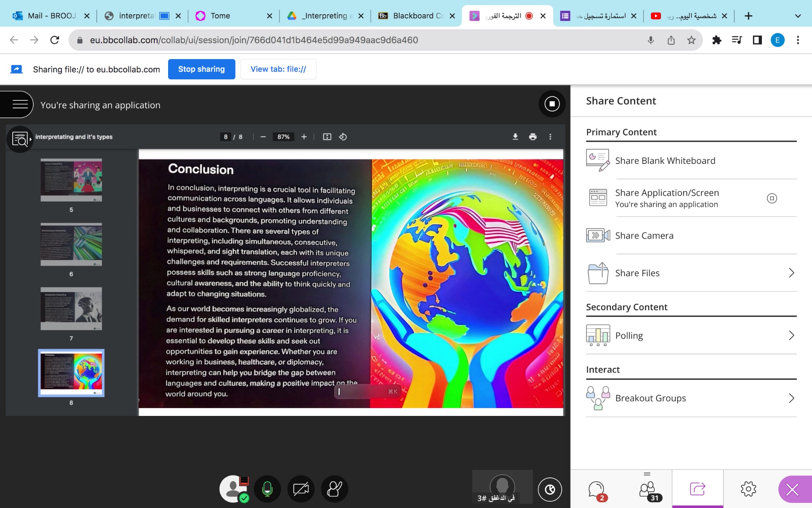Open the Collaborate session menu hamburger
This screenshot has height=508, width=812.
coord(20,104)
